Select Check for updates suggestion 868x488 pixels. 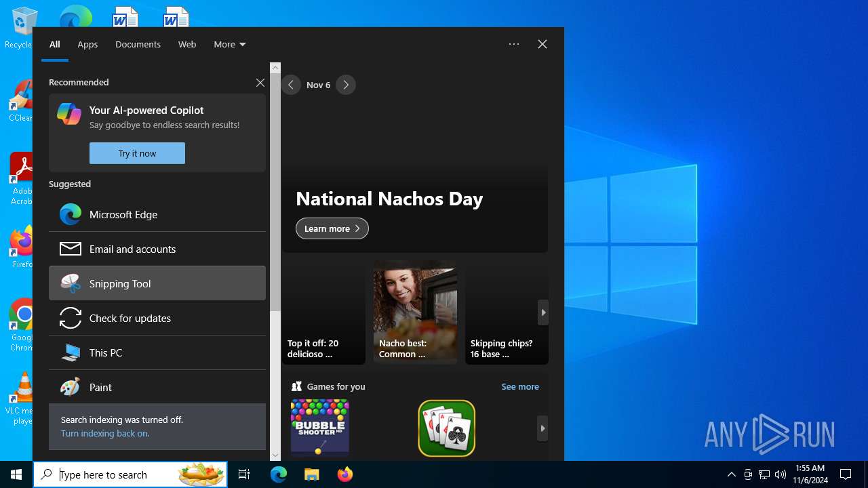[157, 318]
